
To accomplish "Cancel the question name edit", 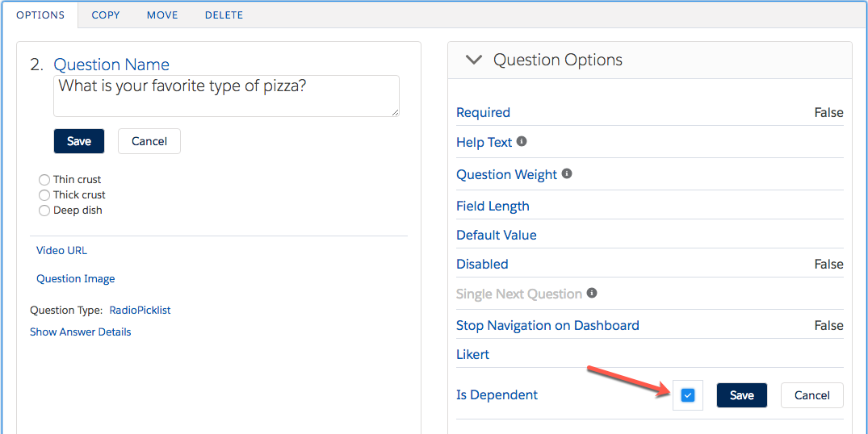I will [149, 141].
